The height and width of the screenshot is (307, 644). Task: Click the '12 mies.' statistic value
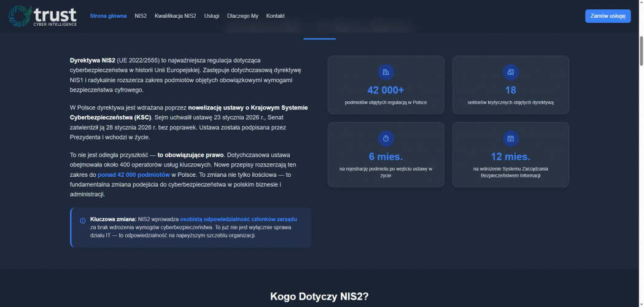click(511, 157)
